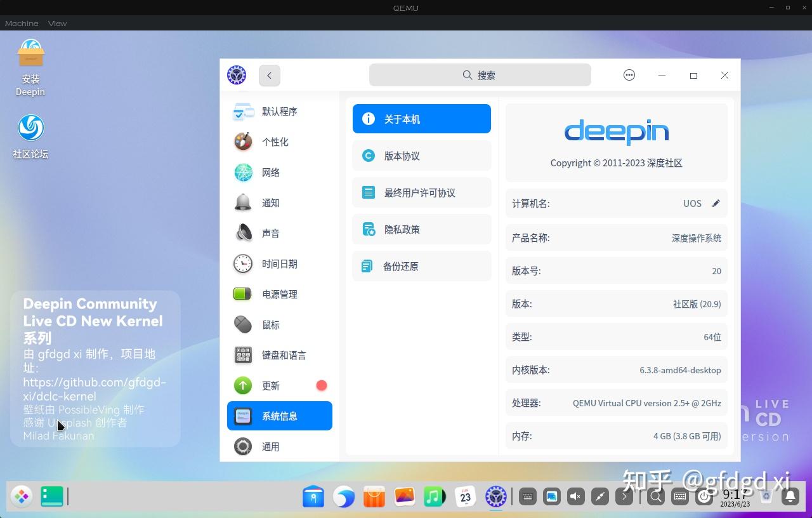Viewport: 812px width, 518px height.
Task: Open Keyboard and Language settings
Action: click(284, 355)
